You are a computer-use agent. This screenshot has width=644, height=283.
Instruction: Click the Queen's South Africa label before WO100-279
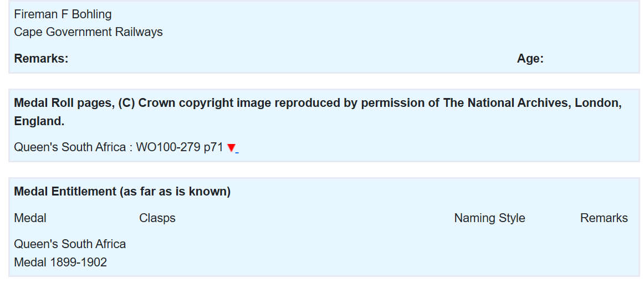tap(70, 148)
